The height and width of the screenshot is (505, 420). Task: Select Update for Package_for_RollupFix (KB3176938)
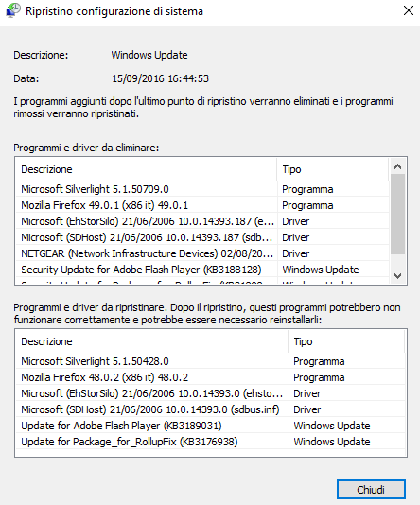211,442
